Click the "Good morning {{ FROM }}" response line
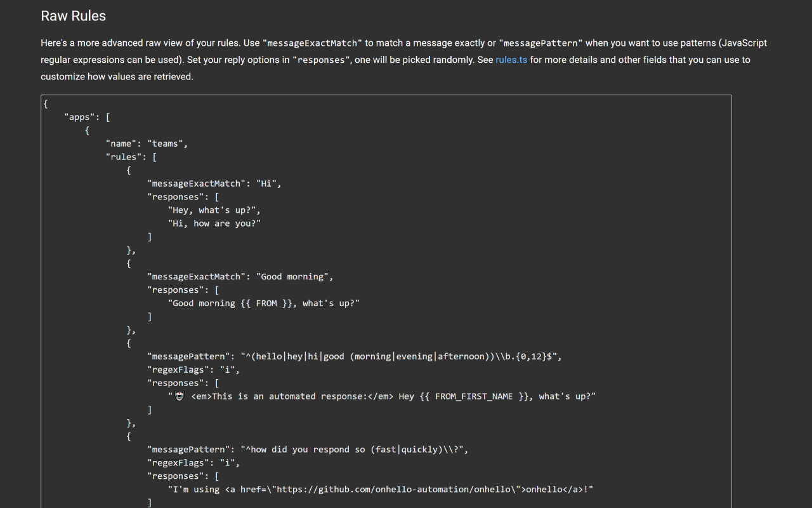 (264, 304)
